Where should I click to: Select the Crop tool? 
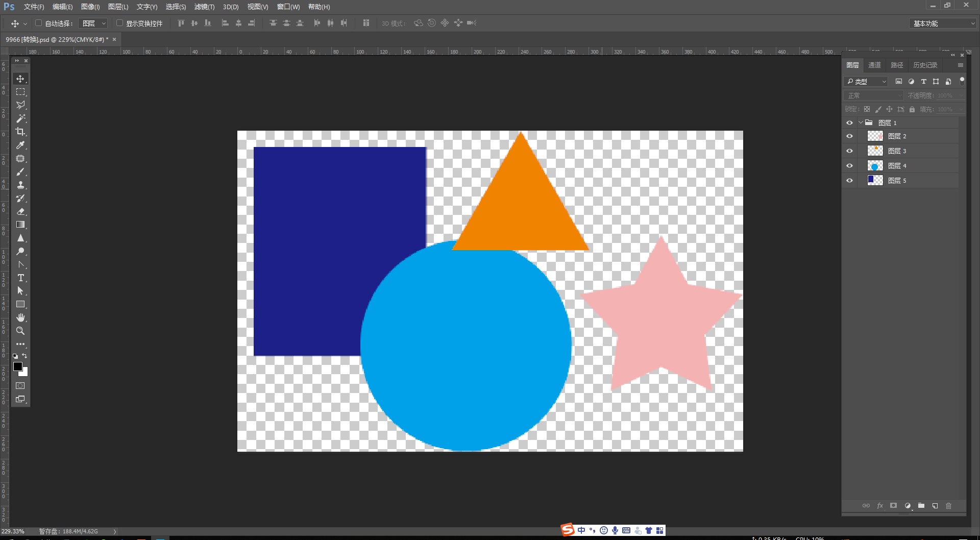(x=20, y=132)
